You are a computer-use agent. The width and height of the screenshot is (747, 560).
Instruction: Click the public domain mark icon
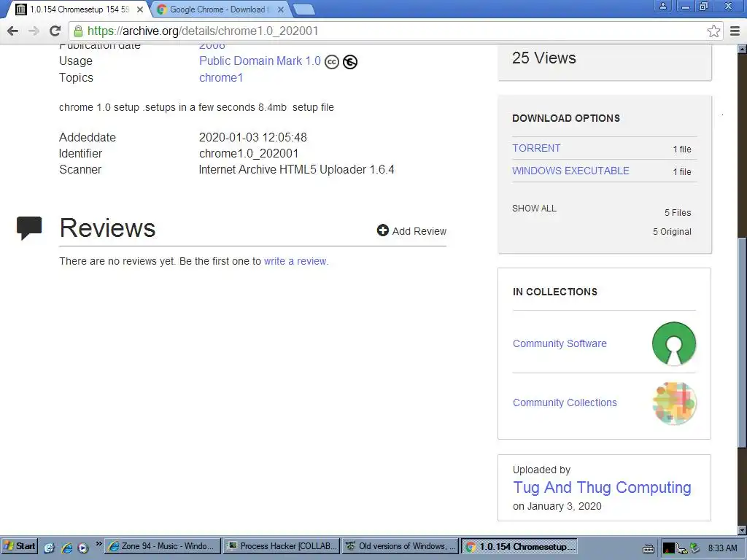tap(350, 62)
